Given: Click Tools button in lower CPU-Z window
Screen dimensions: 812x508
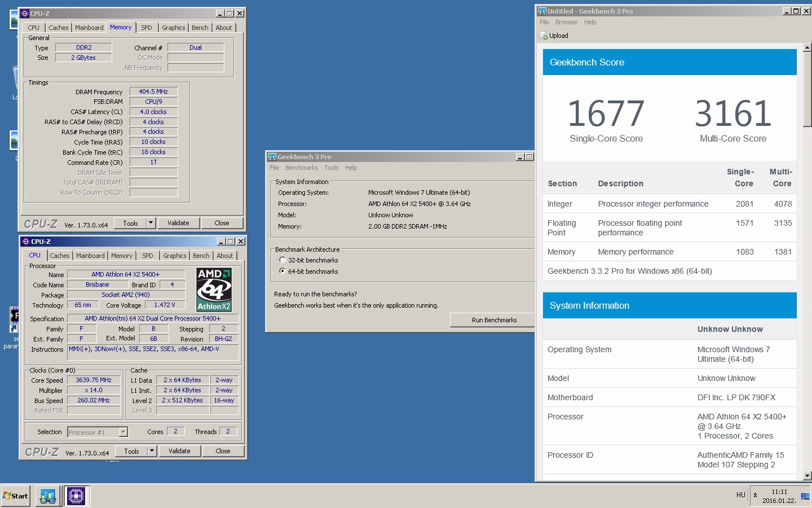Looking at the screenshot, I should 131,451.
